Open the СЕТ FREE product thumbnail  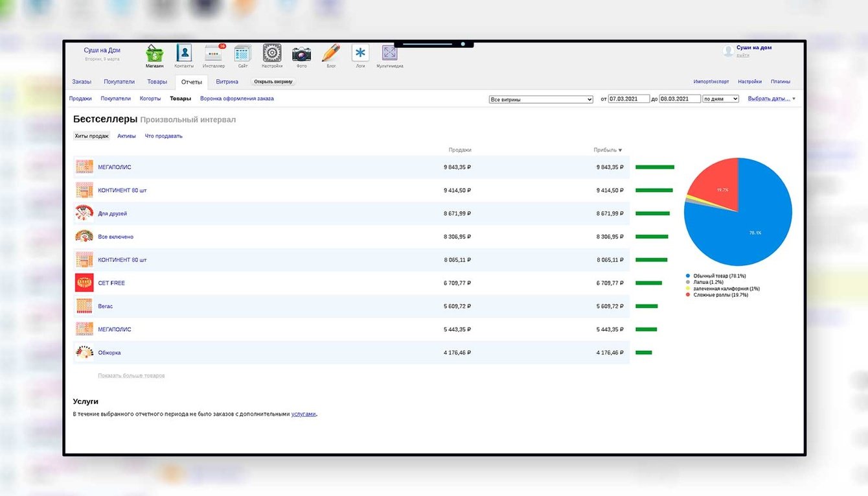tap(84, 283)
